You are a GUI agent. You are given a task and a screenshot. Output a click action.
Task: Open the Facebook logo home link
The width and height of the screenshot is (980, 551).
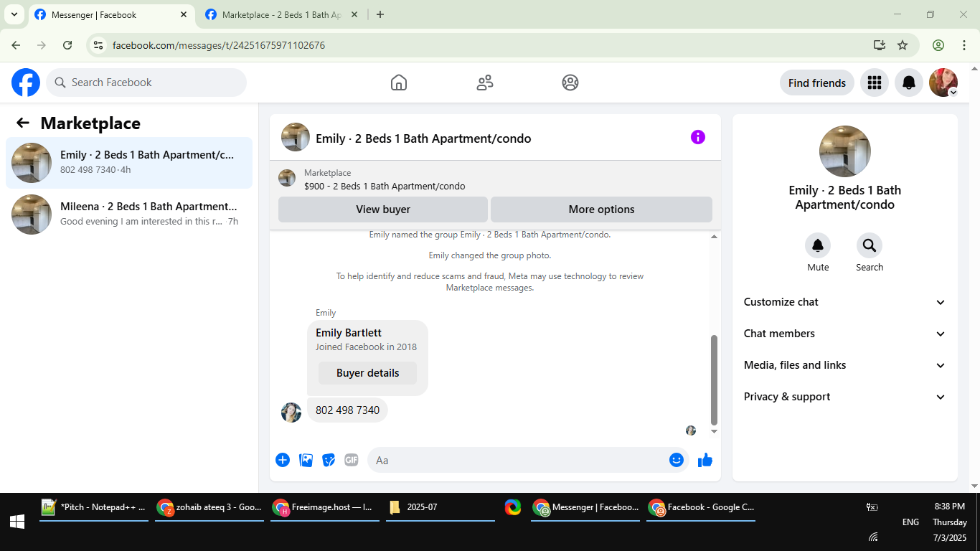(26, 83)
